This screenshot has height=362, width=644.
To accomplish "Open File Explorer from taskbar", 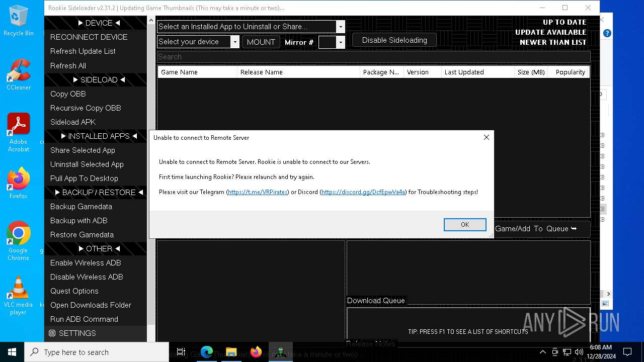I will click(231, 352).
